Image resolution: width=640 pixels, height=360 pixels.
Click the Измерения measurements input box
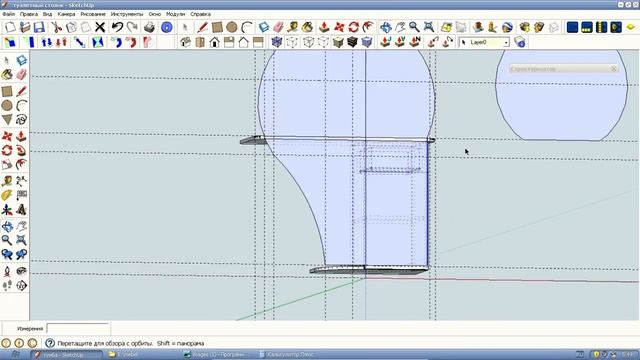point(78,329)
